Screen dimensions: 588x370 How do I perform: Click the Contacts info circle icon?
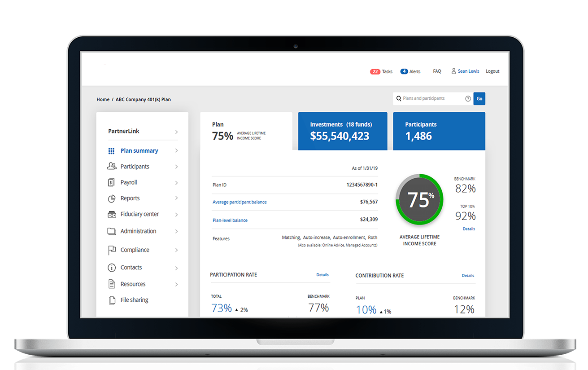click(x=112, y=268)
